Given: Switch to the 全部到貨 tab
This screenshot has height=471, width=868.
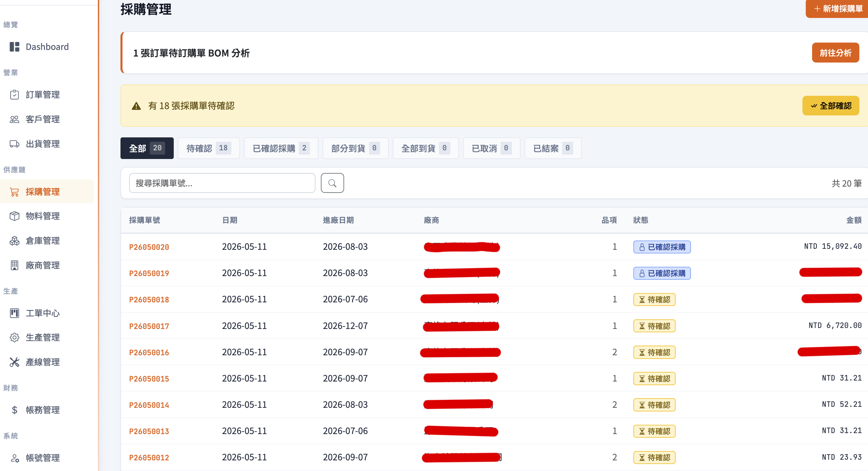Looking at the screenshot, I should click(426, 148).
